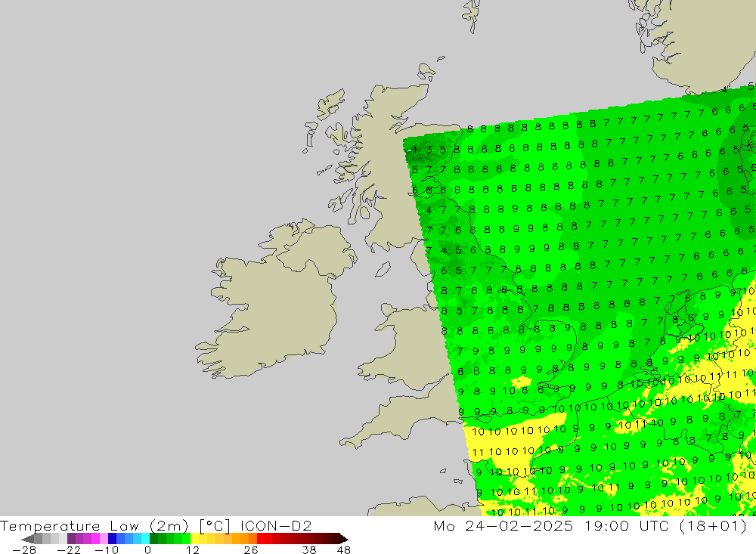Click the '3' value next to the '1'
The image size is (756, 554).
(429, 150)
